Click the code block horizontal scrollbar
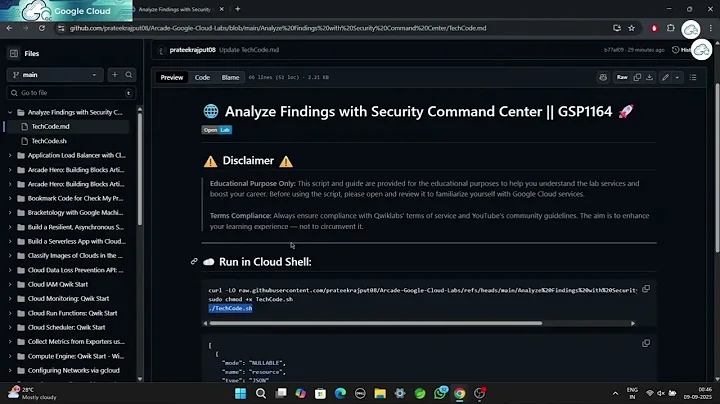 (376, 323)
